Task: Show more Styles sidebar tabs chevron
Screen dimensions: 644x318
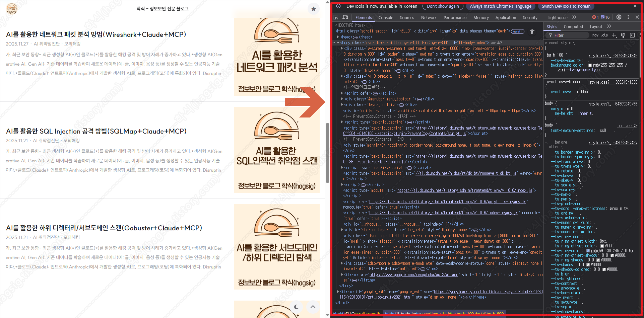Action: [609, 26]
